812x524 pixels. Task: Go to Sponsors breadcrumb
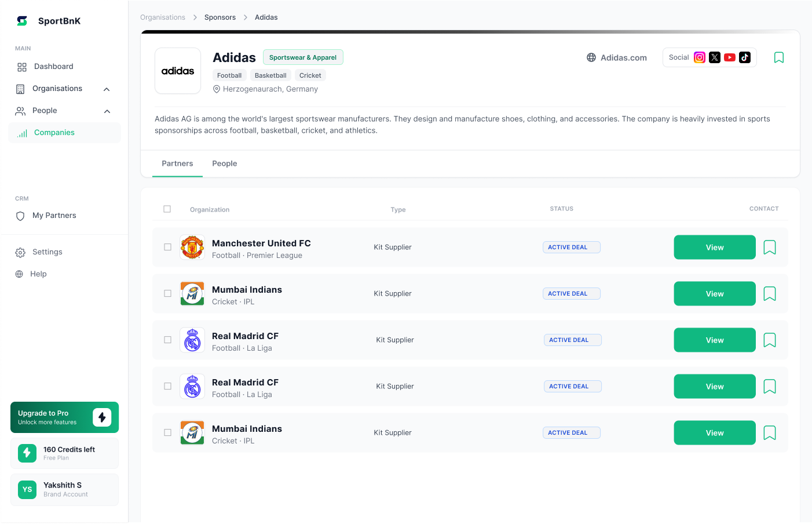220,17
